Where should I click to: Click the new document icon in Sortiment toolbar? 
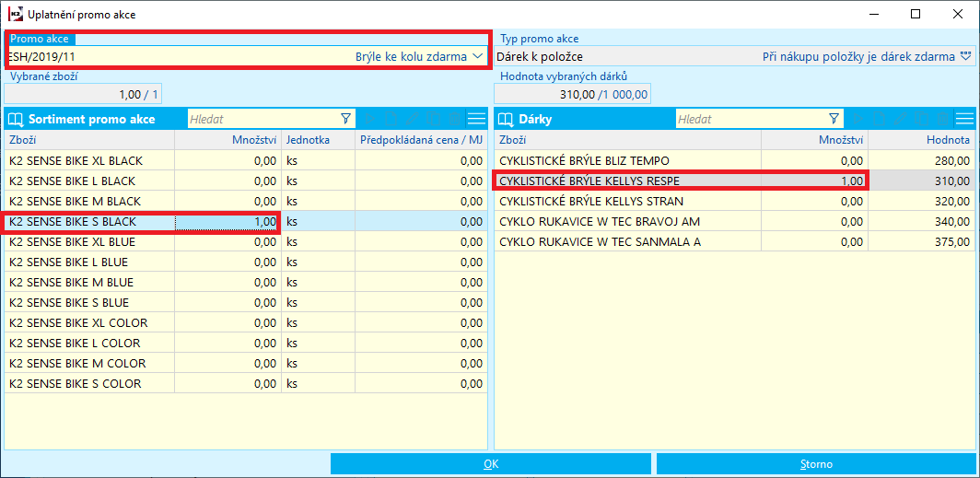[x=391, y=119]
